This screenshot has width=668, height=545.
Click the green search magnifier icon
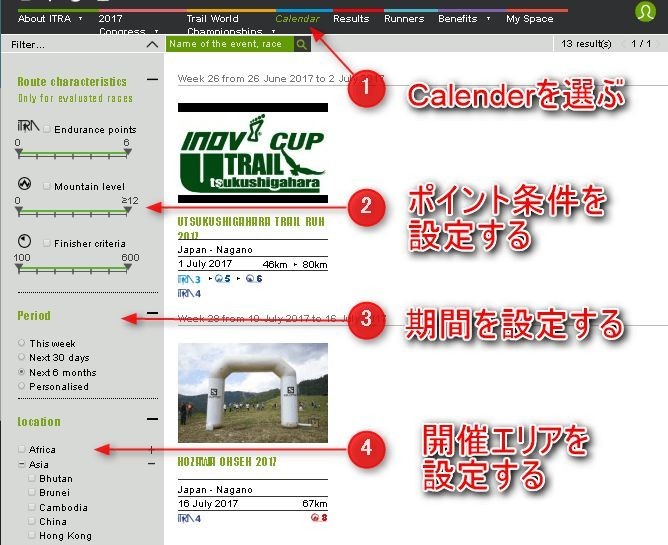point(302,44)
